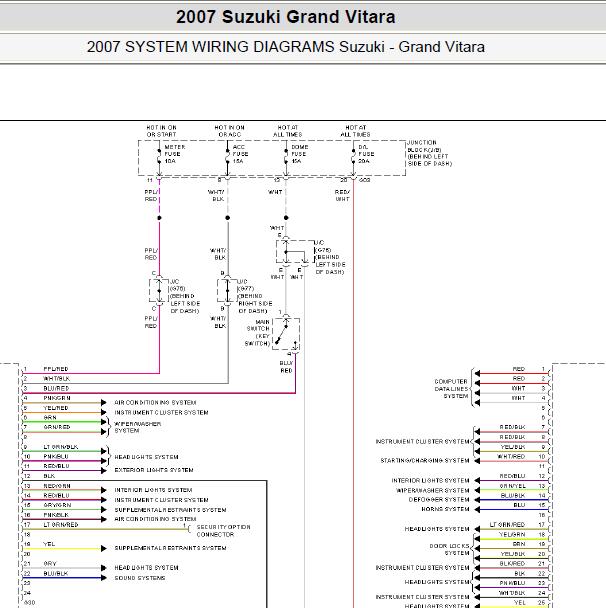The width and height of the screenshot is (606, 608).
Task: Click "SUPPLEMENTAL RESTRAINTS SYSTEM" on the YEL row
Action: [170, 548]
